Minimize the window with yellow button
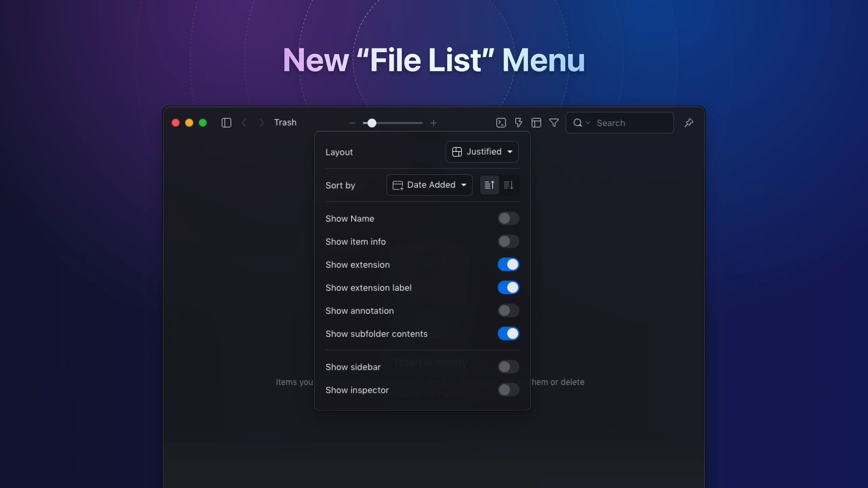This screenshot has width=868, height=488. point(189,123)
